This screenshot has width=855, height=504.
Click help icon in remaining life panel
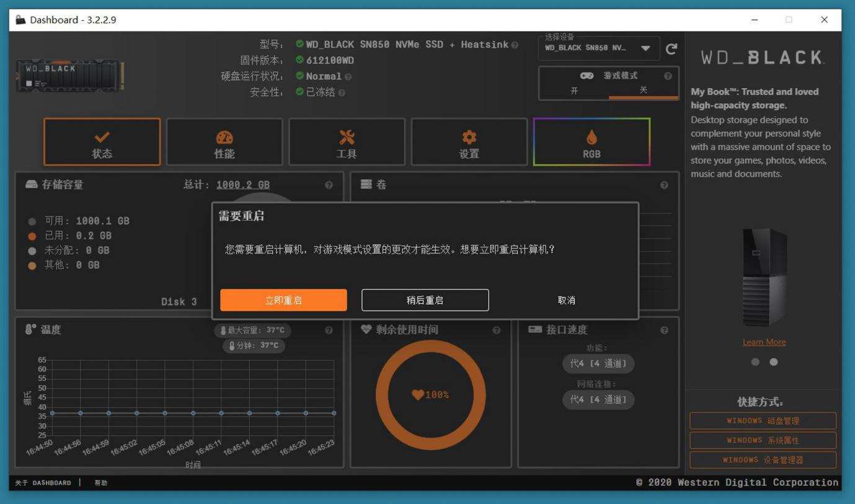[496, 330]
